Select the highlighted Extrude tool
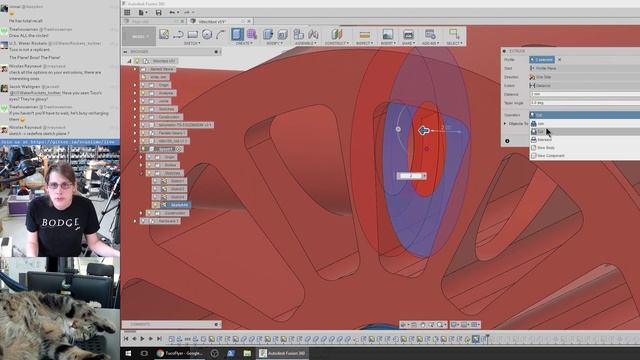Image resolution: width=640 pixels, height=360 pixels. pos(238,34)
